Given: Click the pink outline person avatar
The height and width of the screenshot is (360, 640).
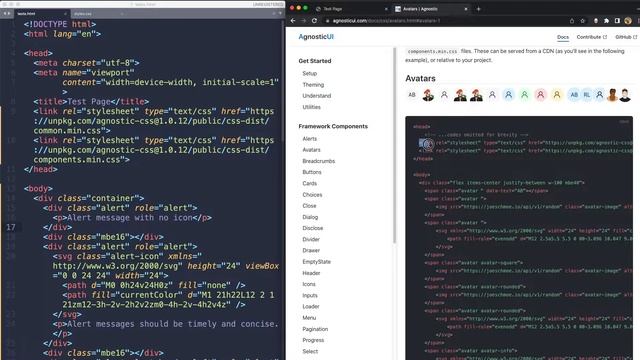Looking at the screenshot, I should 540,95.
